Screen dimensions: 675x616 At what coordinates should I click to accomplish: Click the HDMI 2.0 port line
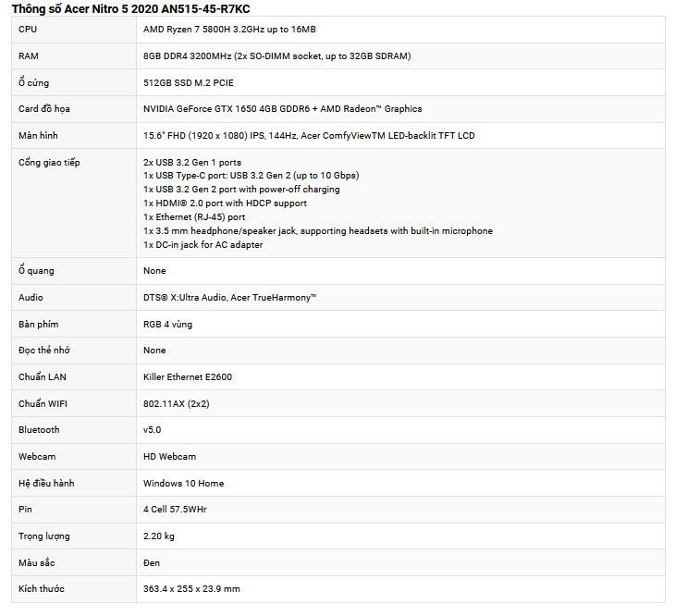tap(225, 203)
